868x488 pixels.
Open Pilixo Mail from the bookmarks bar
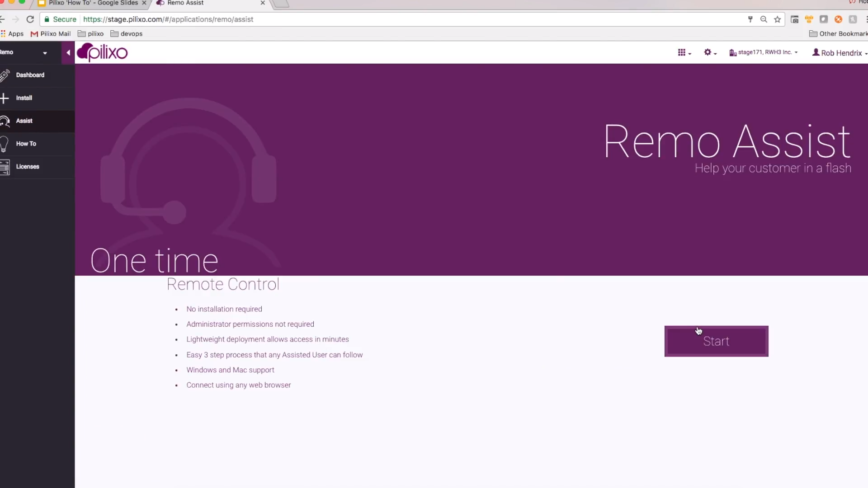50,33
